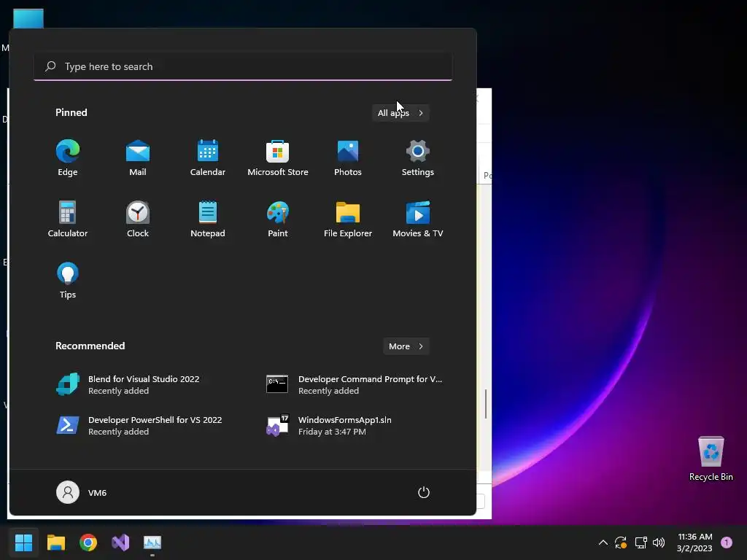Launch the Photos app
The width and height of the screenshot is (747, 560).
(x=348, y=158)
